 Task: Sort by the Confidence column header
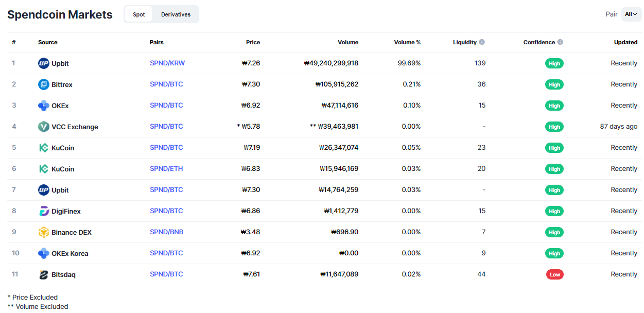(539, 42)
